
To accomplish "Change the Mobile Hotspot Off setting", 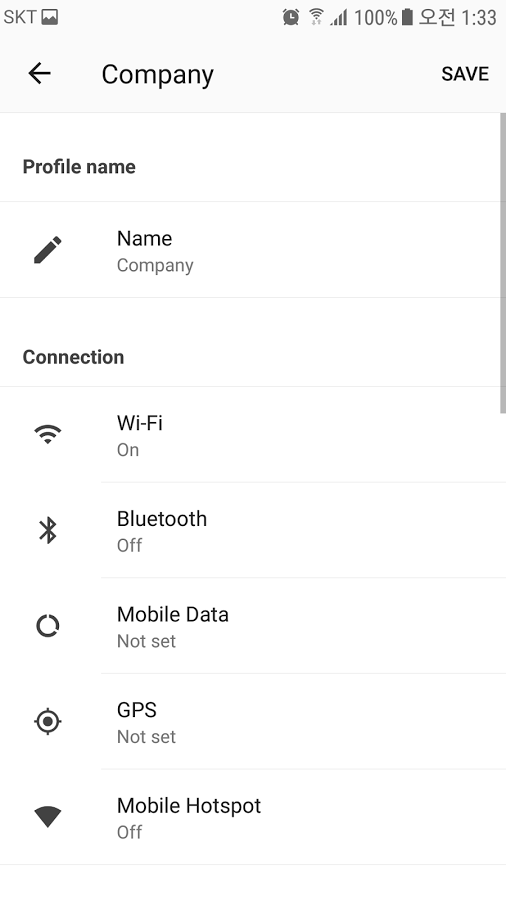I will point(253,817).
